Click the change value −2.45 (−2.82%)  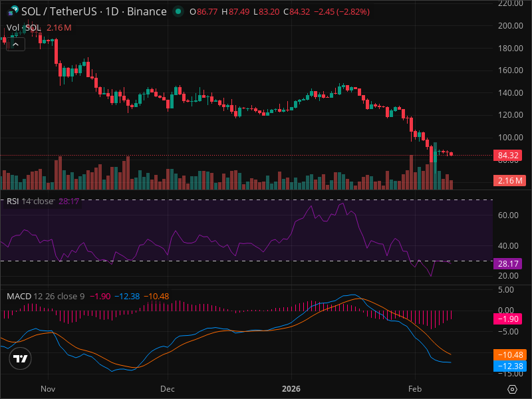point(342,12)
